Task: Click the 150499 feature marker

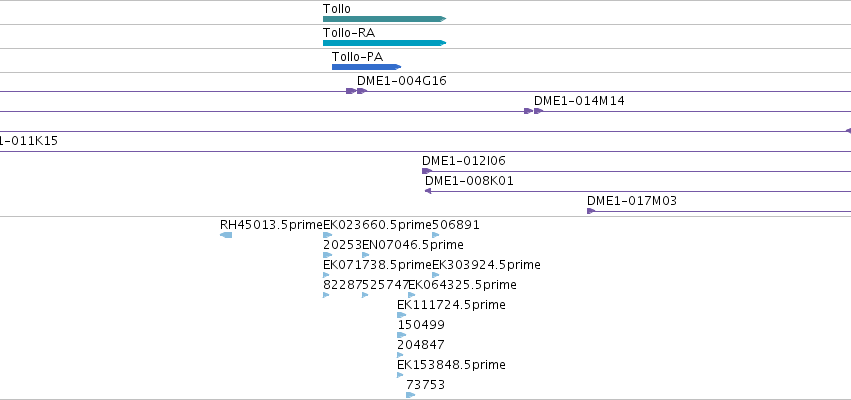Action: point(402,335)
